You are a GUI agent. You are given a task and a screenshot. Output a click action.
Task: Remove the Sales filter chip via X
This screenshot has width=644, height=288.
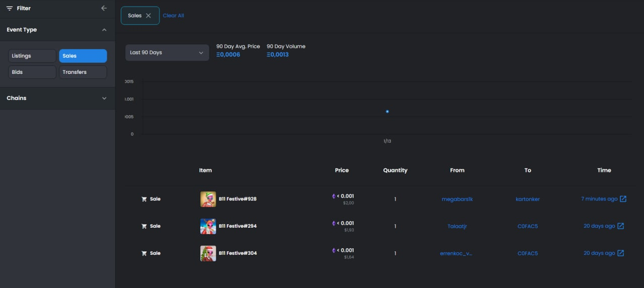(x=148, y=16)
